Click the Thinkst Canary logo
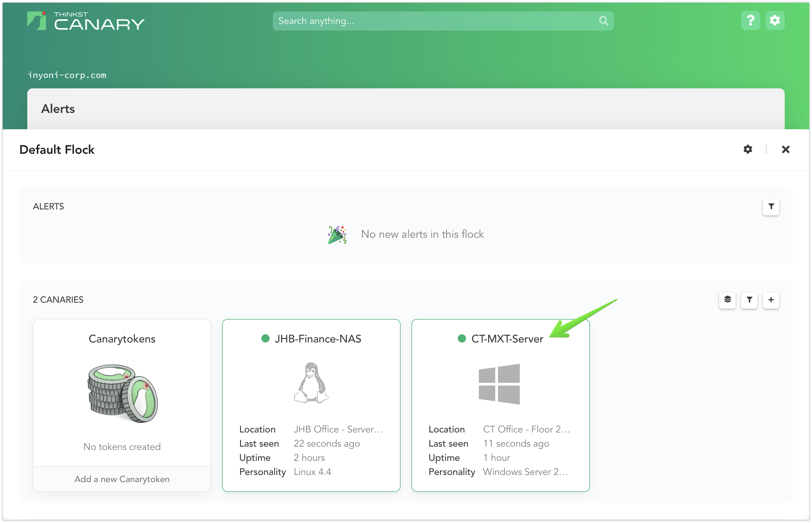The image size is (812, 523). [86, 21]
